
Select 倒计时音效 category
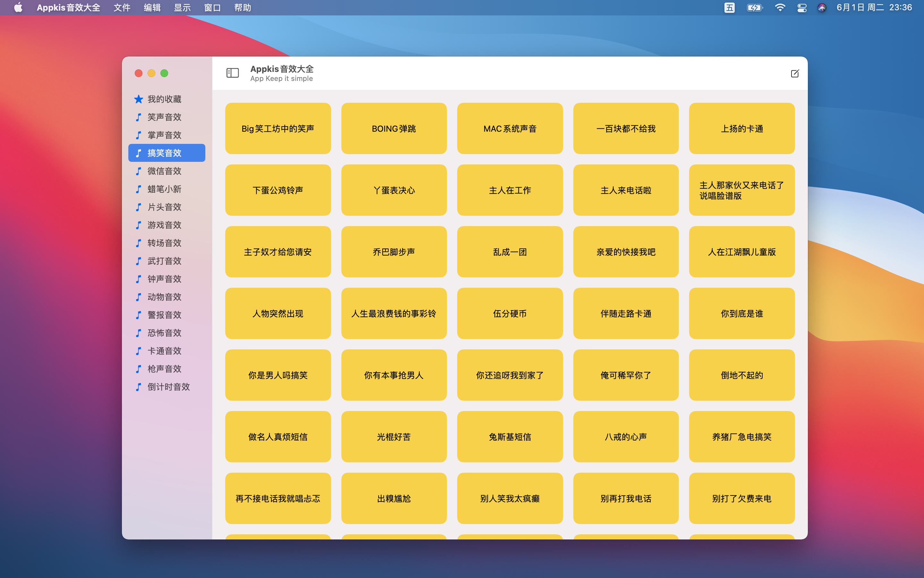click(167, 387)
